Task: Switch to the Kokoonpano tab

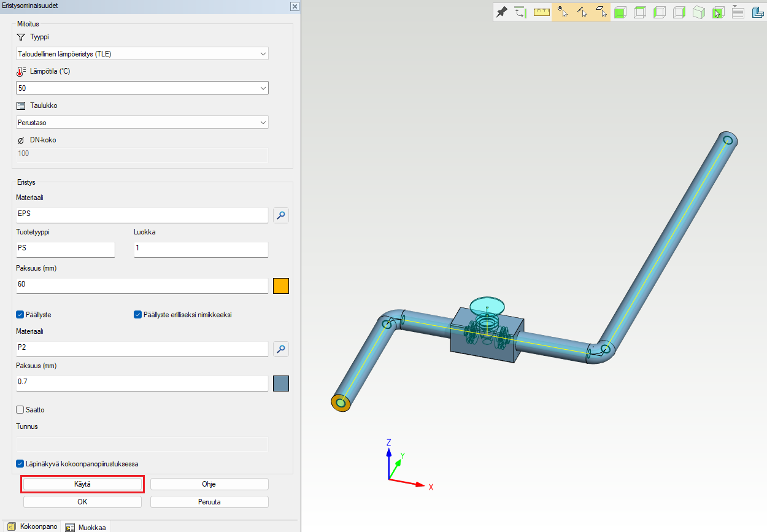Action: pyautogui.click(x=33, y=526)
